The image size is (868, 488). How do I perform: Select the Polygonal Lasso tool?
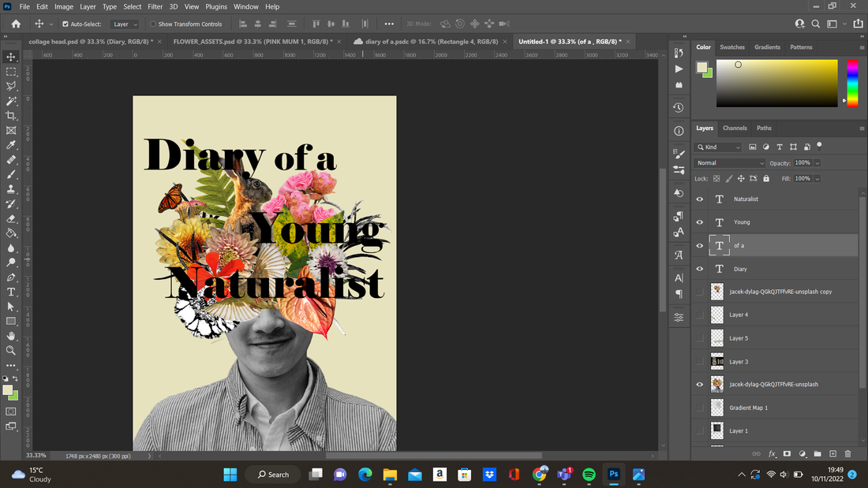click(x=11, y=86)
